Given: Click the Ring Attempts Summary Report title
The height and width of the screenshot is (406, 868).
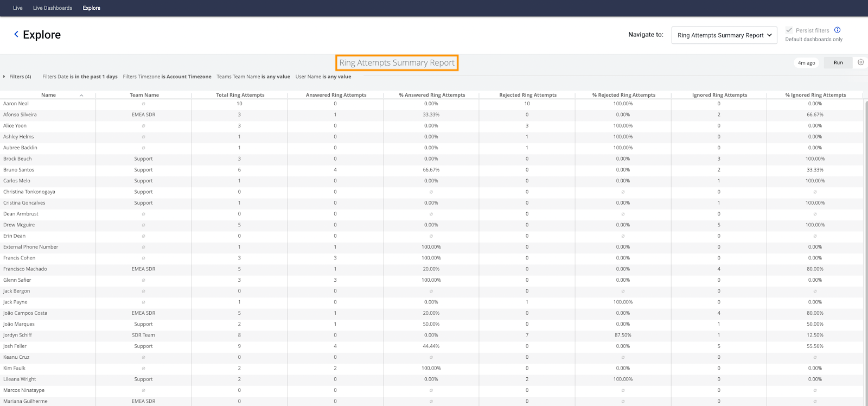Looking at the screenshot, I should click(x=397, y=63).
